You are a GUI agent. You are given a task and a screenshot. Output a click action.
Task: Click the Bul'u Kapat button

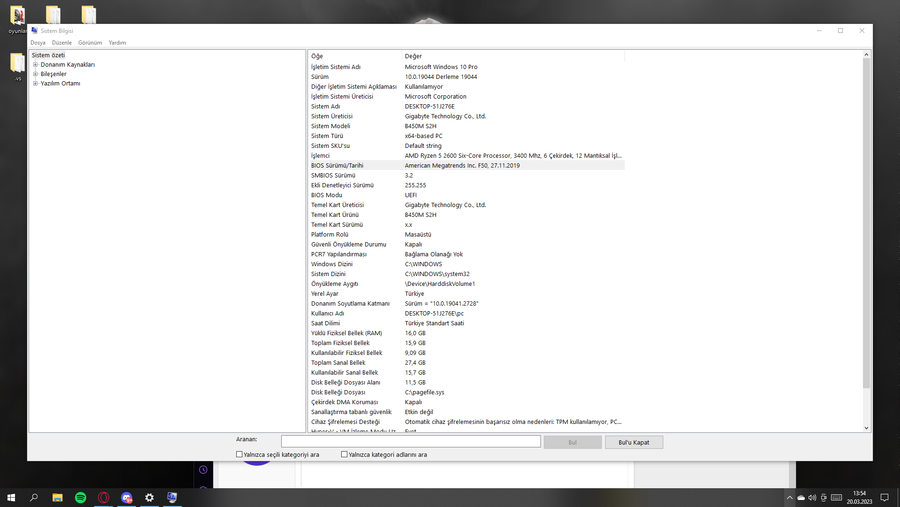(634, 442)
